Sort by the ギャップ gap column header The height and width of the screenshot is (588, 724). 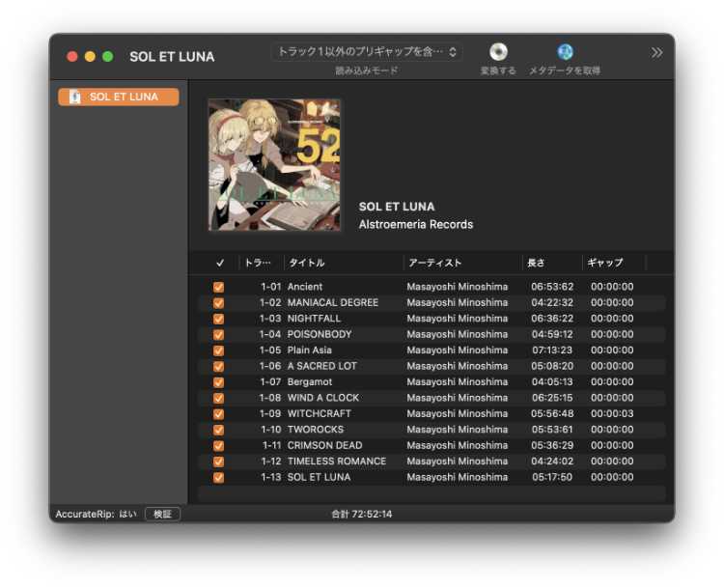[613, 263]
